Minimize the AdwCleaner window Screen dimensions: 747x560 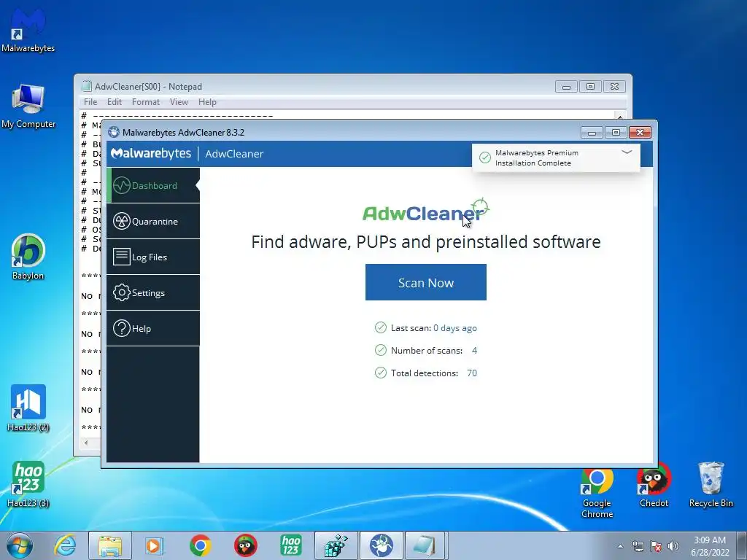pos(592,133)
